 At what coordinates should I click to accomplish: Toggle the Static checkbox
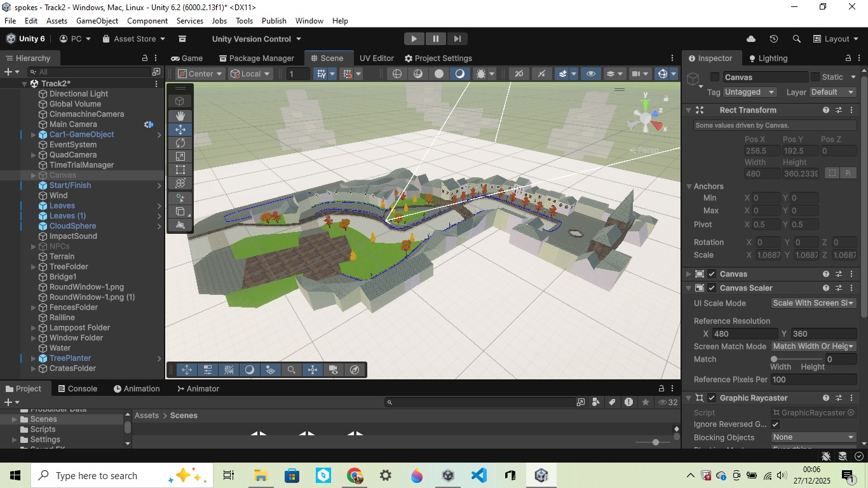tap(815, 77)
